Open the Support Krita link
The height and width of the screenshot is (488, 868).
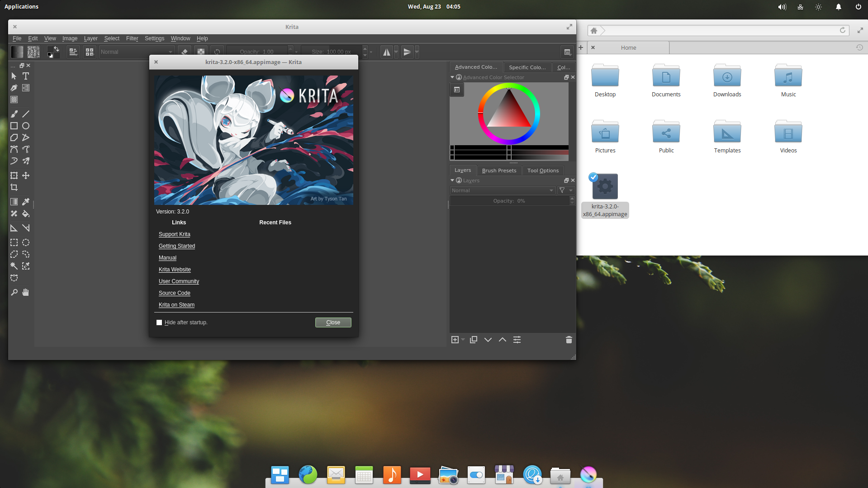tap(175, 234)
